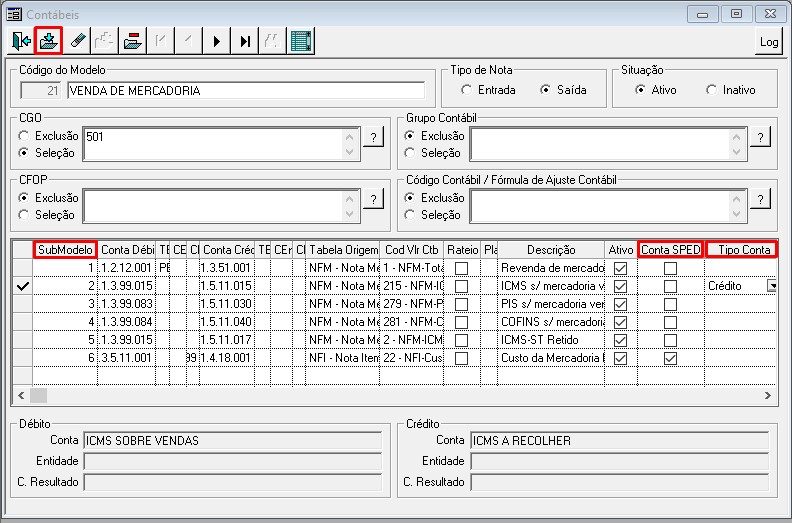
Task: Choose Grupo Contábil Exclusão option
Action: (434, 136)
